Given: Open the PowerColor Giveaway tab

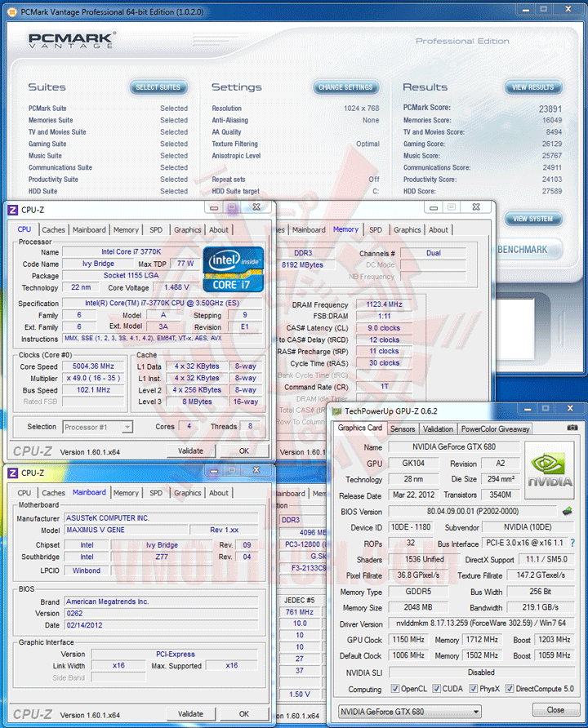Looking at the screenshot, I should coord(495,429).
